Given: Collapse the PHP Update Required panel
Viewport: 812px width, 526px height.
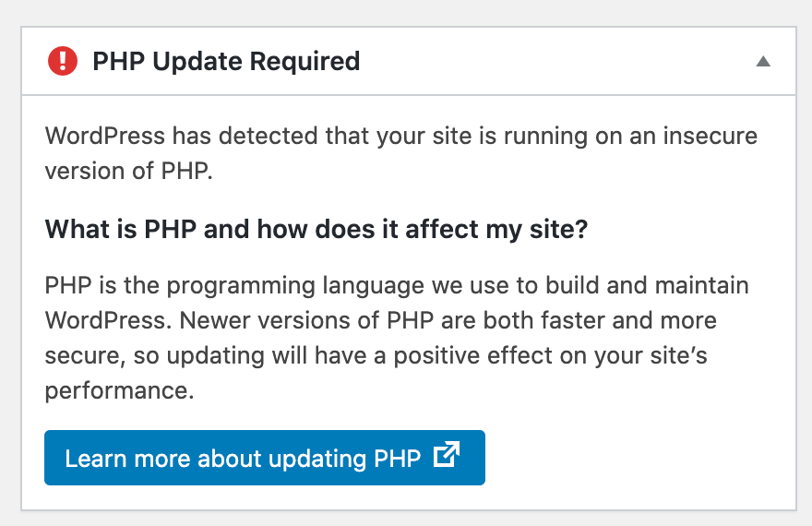Looking at the screenshot, I should [763, 62].
